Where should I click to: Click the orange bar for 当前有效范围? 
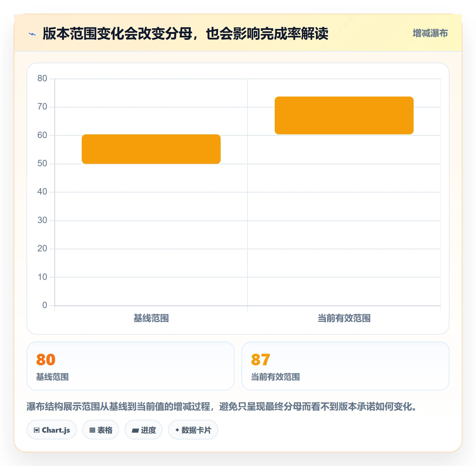pyautogui.click(x=344, y=115)
